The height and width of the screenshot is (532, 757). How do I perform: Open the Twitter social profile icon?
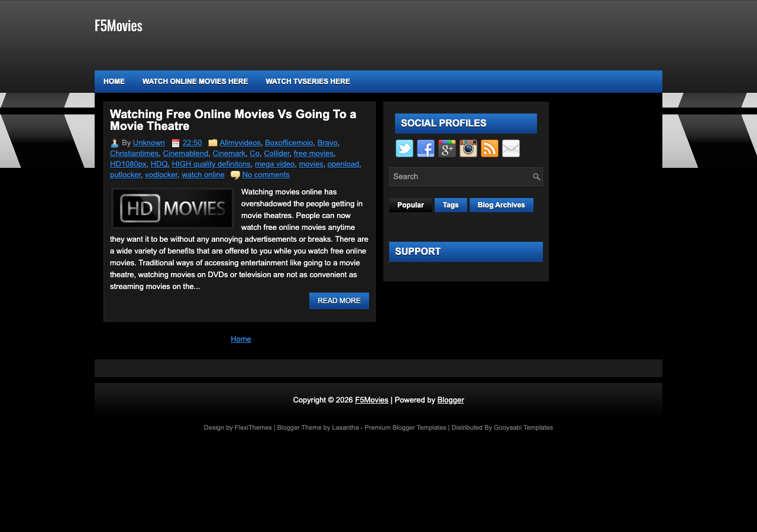point(404,148)
